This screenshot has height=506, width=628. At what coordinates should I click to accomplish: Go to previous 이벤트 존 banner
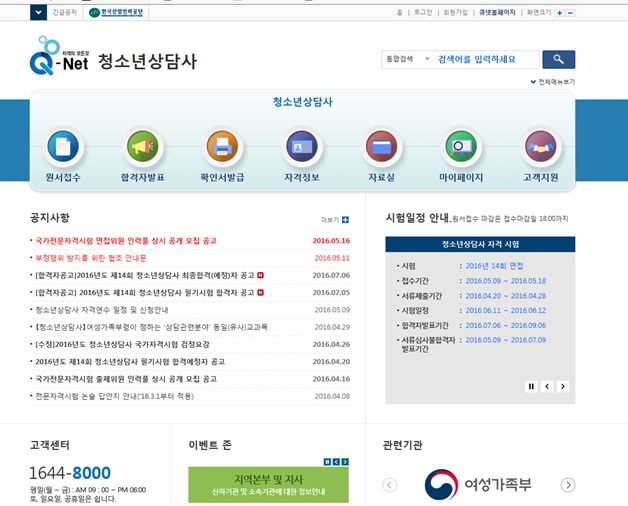[336, 462]
